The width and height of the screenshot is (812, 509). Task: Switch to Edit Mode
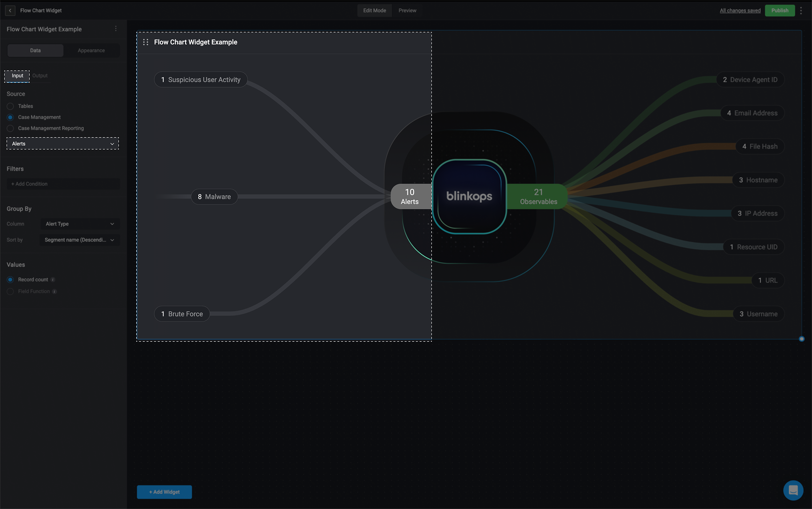375,10
